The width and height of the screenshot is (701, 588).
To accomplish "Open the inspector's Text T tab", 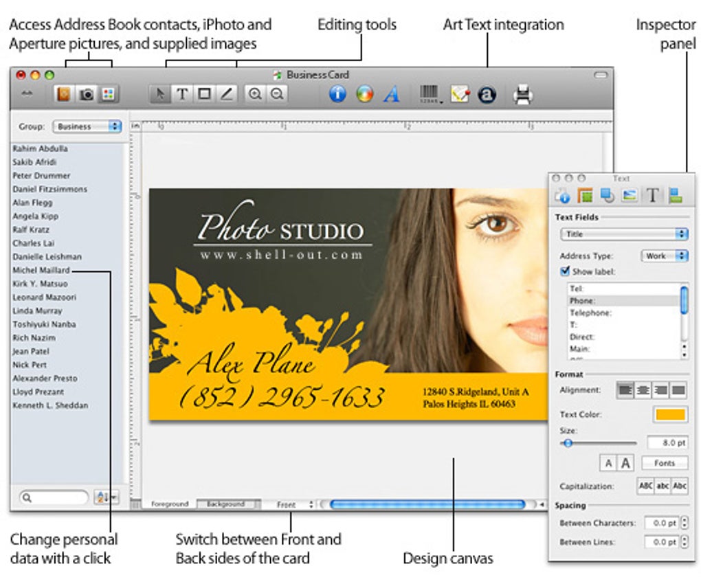I will [652, 196].
